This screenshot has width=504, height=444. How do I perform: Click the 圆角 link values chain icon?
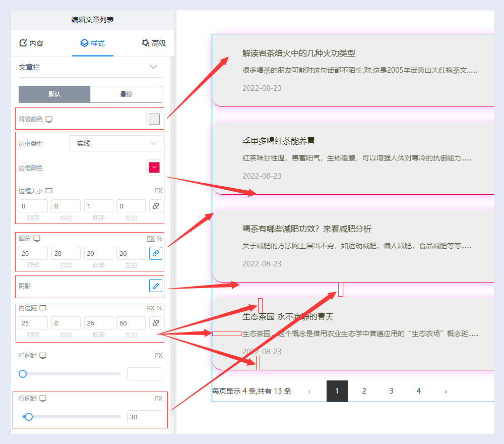pos(156,253)
